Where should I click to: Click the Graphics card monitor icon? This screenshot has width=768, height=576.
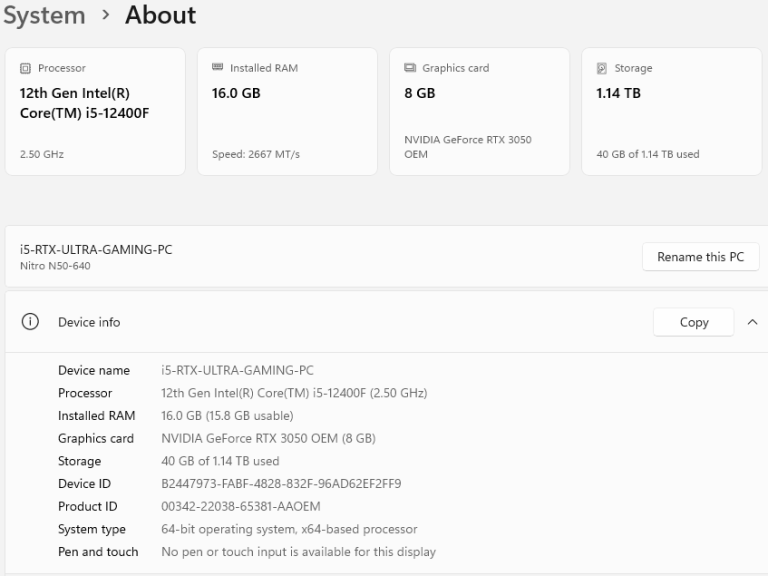pos(409,68)
